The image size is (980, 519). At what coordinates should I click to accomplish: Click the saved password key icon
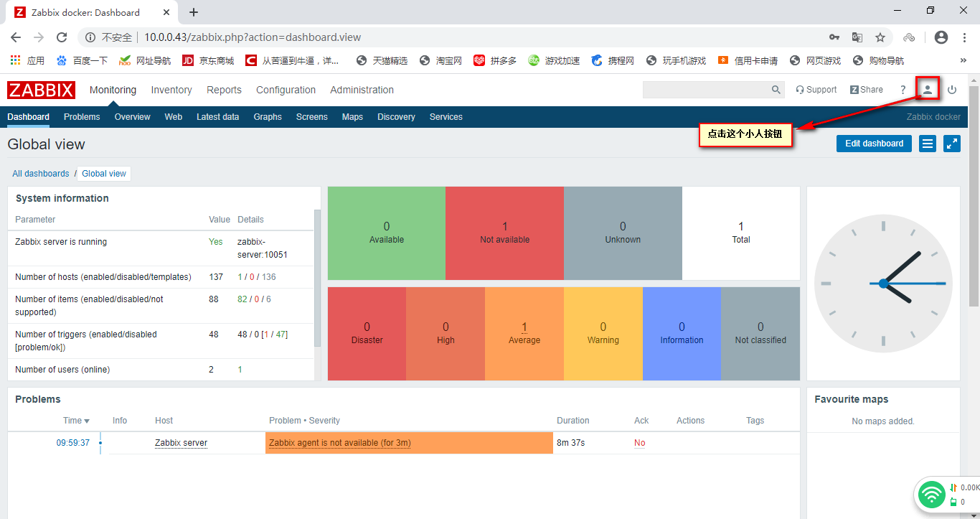tap(834, 37)
